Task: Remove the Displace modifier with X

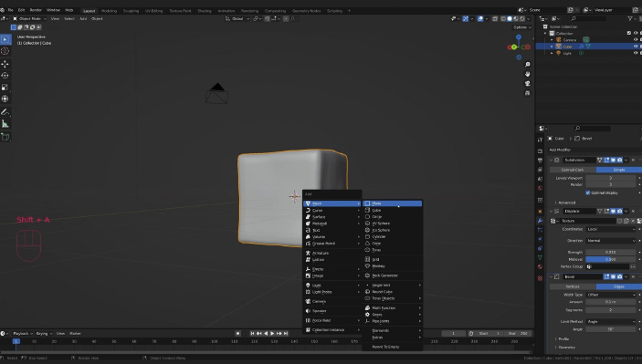Action: 633,211
